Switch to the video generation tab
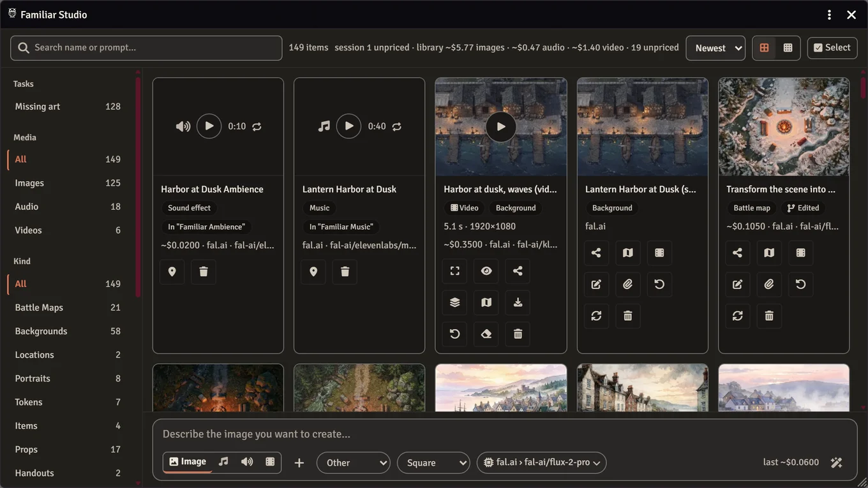The image size is (868, 488). 270,462
